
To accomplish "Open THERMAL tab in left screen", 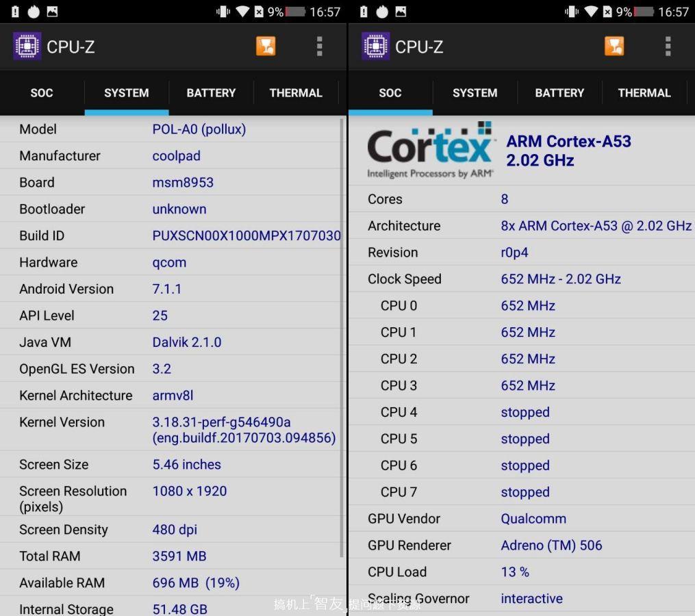I will (x=296, y=93).
